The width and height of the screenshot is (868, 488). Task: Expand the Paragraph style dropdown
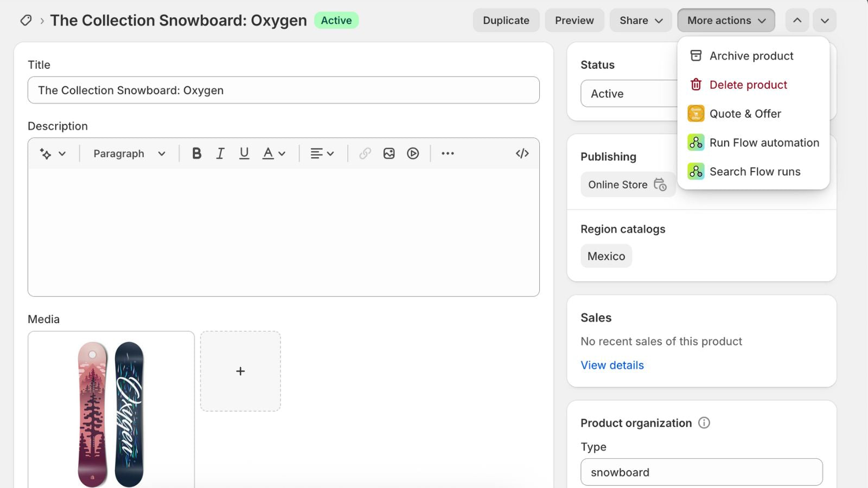[129, 153]
